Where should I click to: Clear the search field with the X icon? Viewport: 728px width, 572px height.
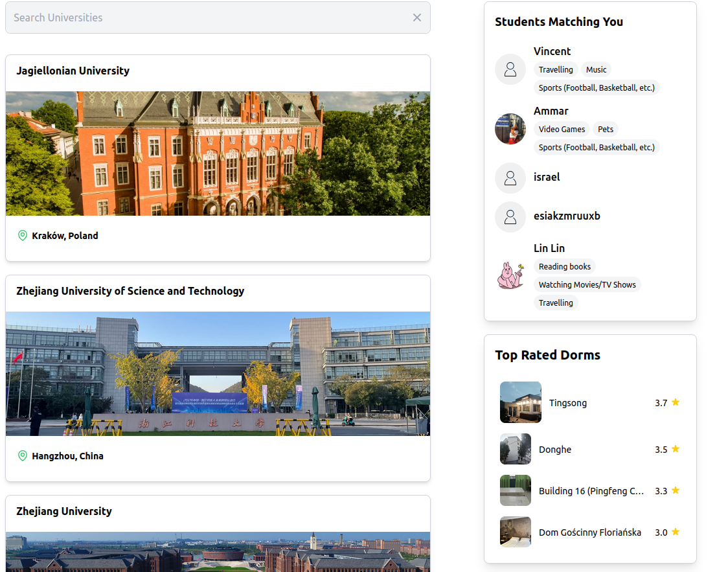pos(417,17)
